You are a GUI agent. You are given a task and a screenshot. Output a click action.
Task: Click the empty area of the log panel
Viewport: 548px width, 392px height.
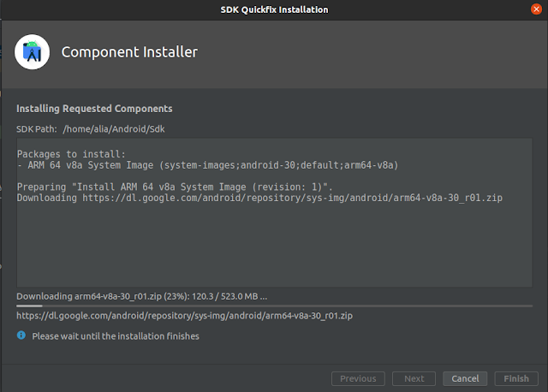click(x=274, y=245)
